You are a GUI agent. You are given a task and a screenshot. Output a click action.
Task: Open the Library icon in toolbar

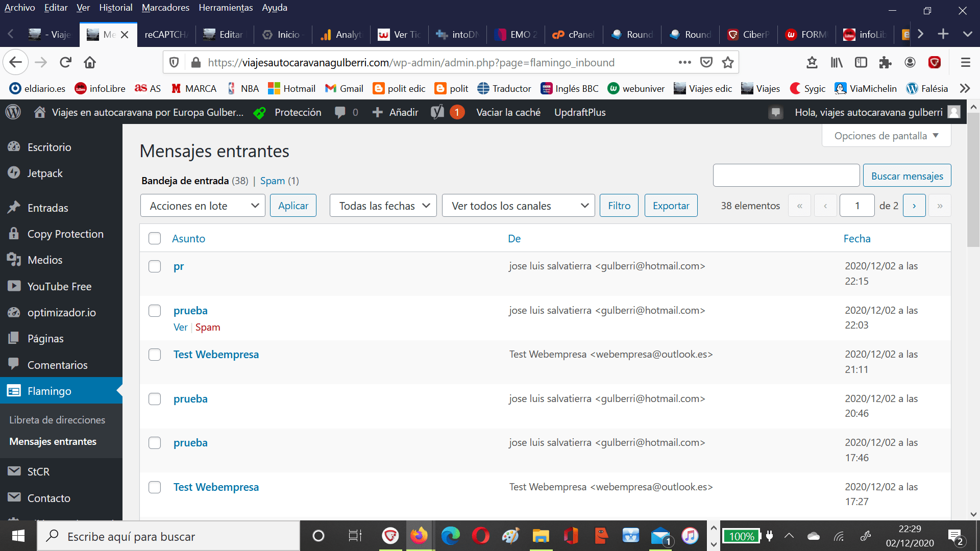(x=837, y=62)
